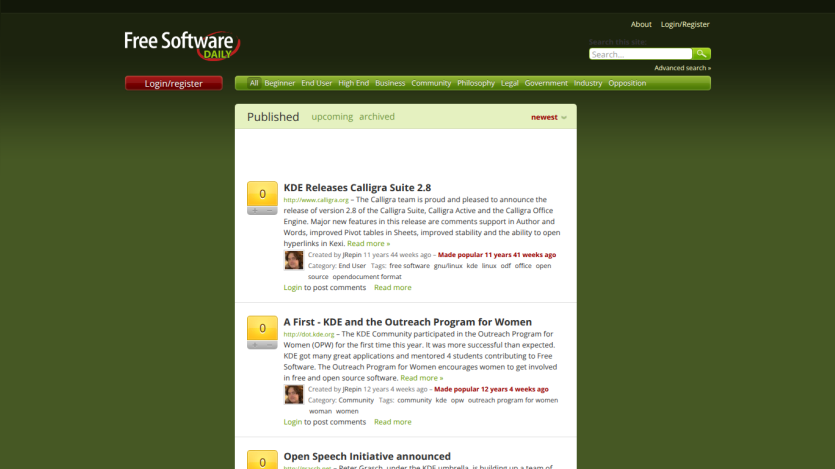Click JRepin author name on Calligra story
Screen dimensions: 835x469
351,255
